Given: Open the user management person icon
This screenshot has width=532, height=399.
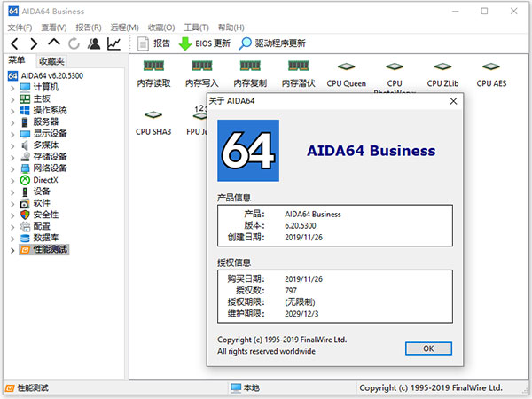Looking at the screenshot, I should [94, 43].
